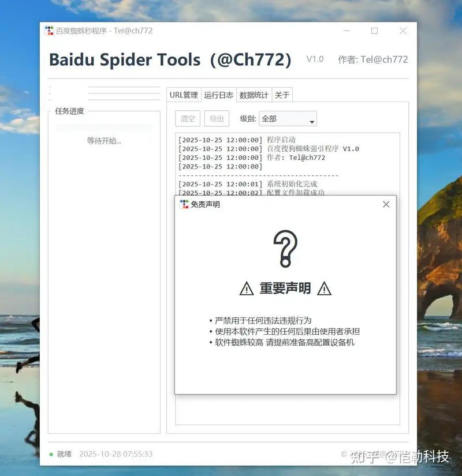Viewport: 462px width, 476px height.
Task: Click the green 就绪 status dot
Action: pos(51,455)
